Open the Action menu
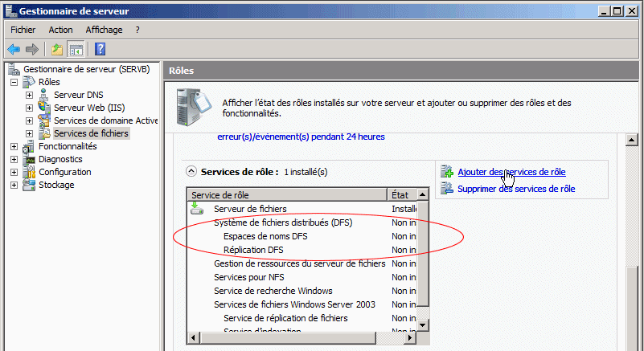 [60, 30]
